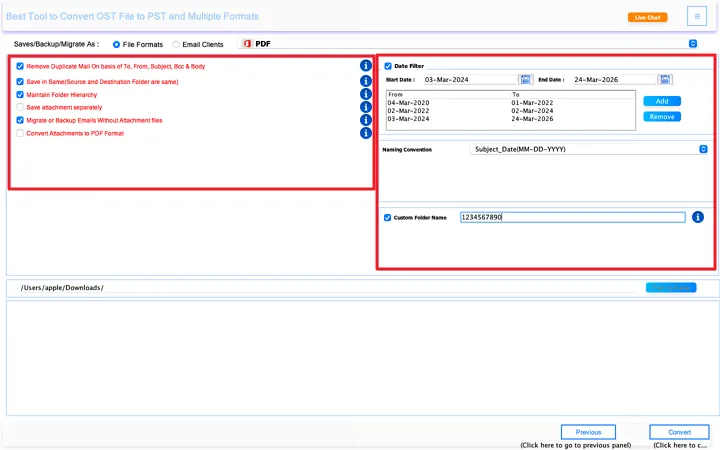Open the Start Date calendar picker
This screenshot has width=720, height=450.
526,79
